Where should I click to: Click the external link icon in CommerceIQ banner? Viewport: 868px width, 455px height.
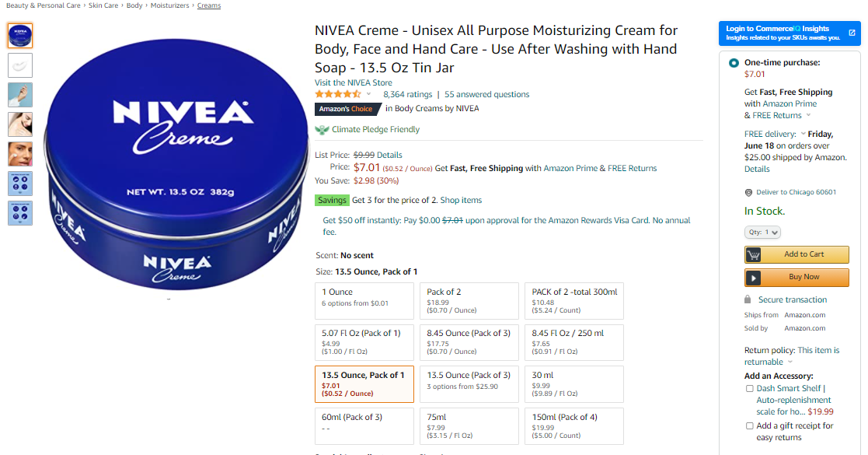[x=852, y=33]
